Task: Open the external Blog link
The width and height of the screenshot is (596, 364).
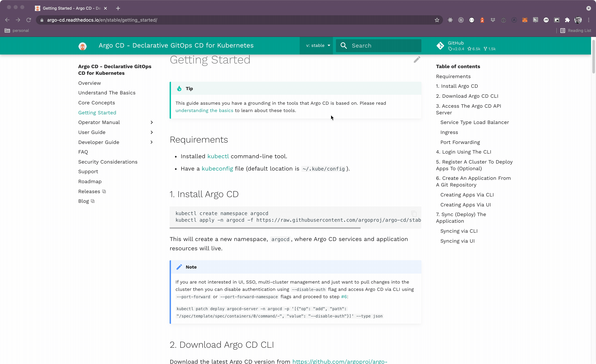Action: pos(86,201)
